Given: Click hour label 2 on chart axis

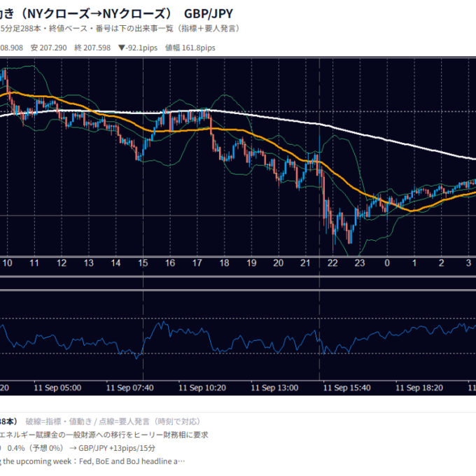Looking at the screenshot, I should (x=442, y=263).
